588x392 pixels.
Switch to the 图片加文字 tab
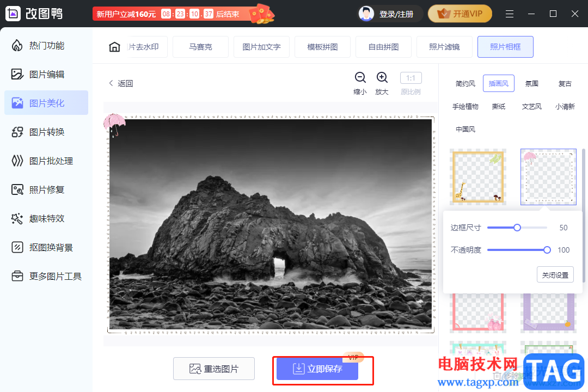tap(261, 47)
